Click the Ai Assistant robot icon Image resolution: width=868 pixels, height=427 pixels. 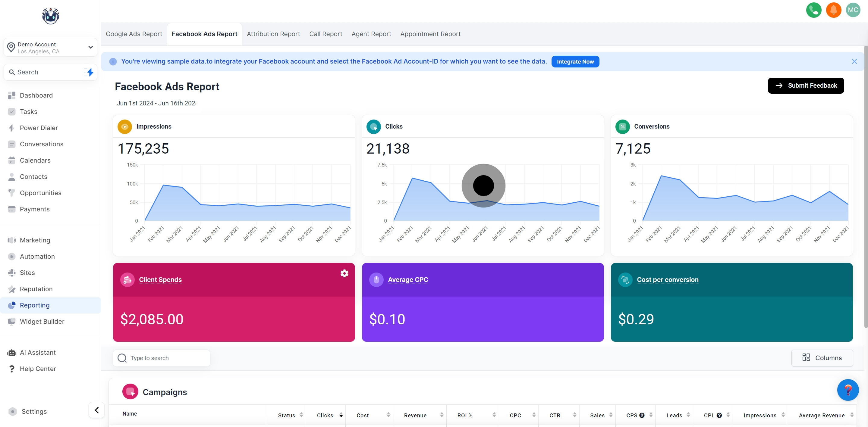pos(12,353)
